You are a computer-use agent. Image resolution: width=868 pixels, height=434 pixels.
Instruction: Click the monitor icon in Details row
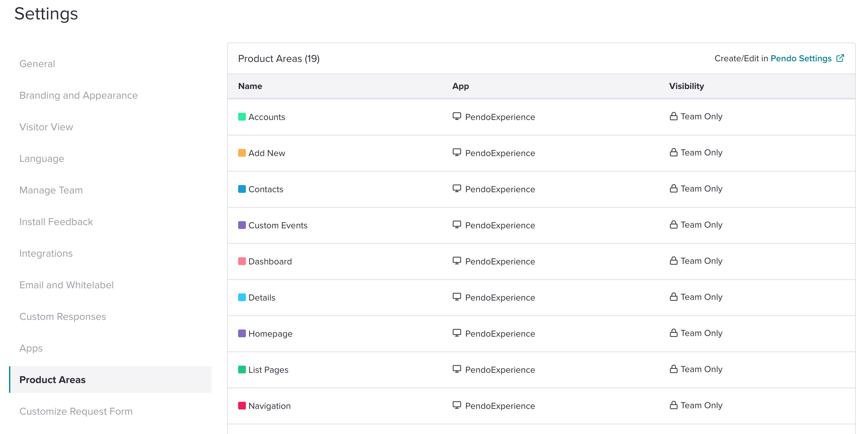click(x=457, y=297)
